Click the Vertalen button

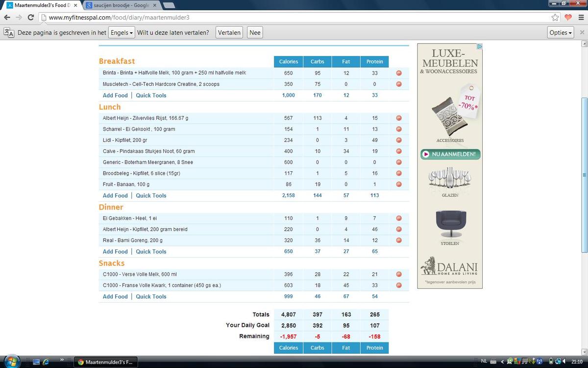pyautogui.click(x=229, y=32)
